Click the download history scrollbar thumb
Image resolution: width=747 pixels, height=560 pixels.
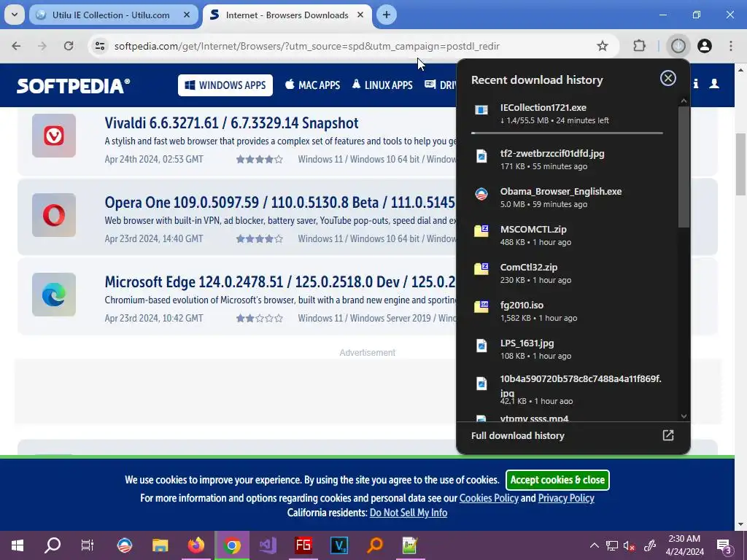coord(684,167)
